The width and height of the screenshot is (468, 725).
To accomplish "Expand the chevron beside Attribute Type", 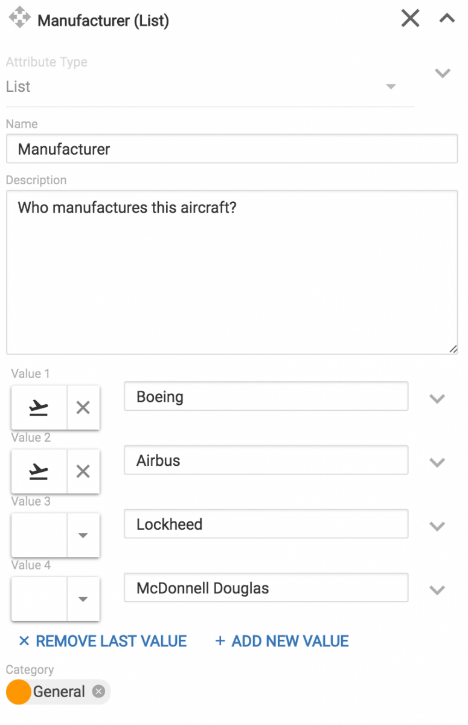I will click(x=443, y=73).
